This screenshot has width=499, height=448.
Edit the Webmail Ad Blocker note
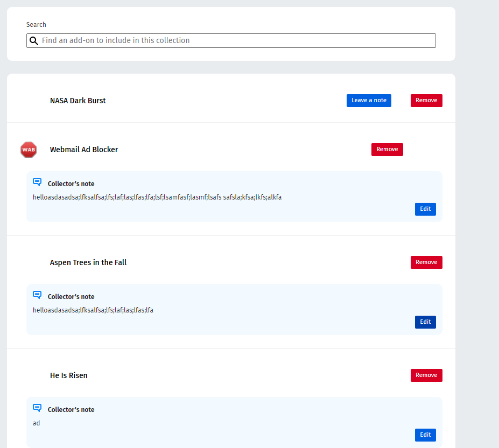point(425,209)
